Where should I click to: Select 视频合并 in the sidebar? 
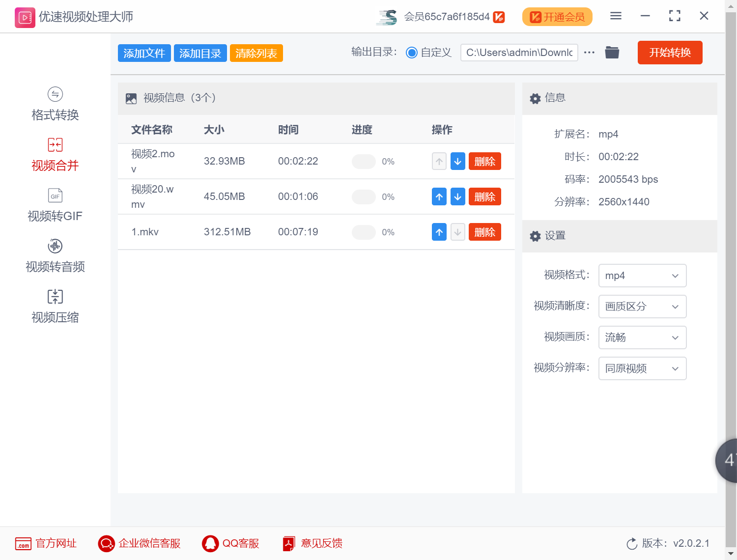point(55,155)
